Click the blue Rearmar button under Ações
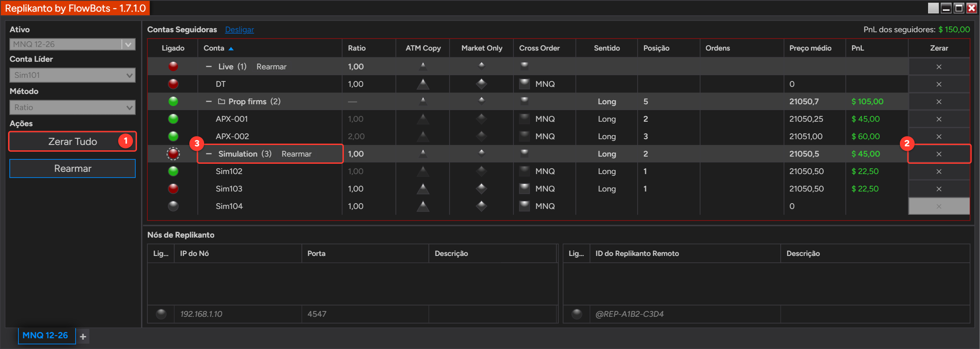The height and width of the screenshot is (349, 980). coord(73,169)
